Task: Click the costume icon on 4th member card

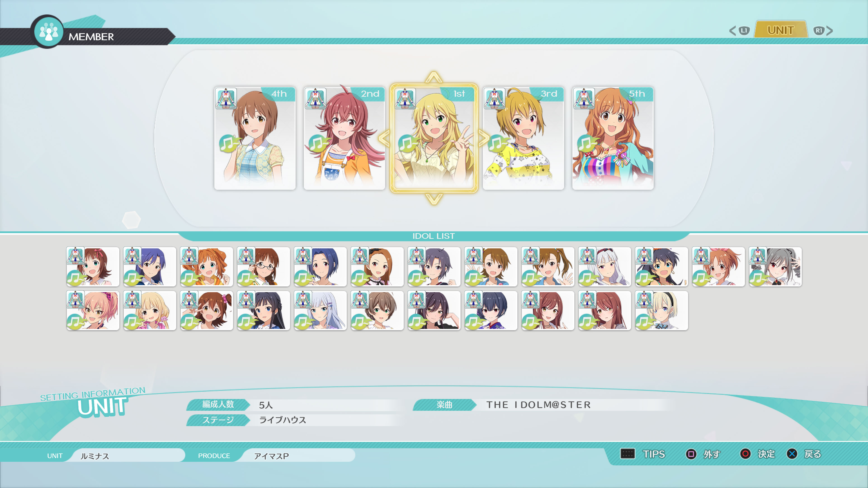Action: click(x=226, y=98)
